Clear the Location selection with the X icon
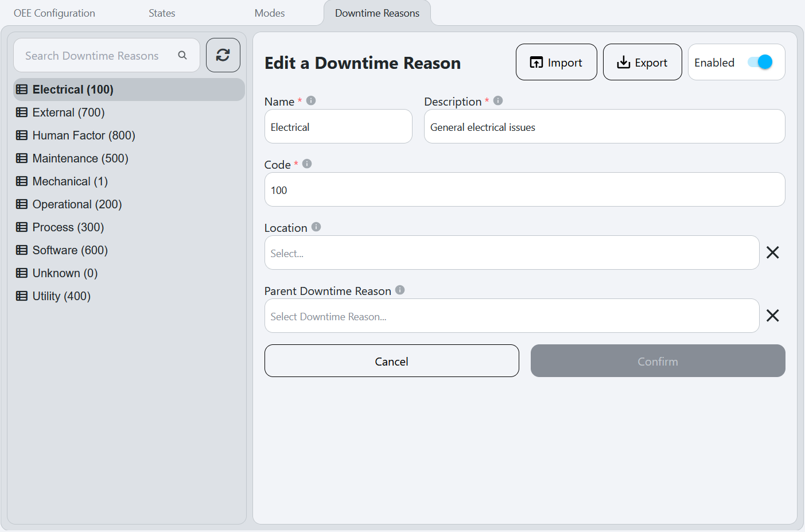 772,253
